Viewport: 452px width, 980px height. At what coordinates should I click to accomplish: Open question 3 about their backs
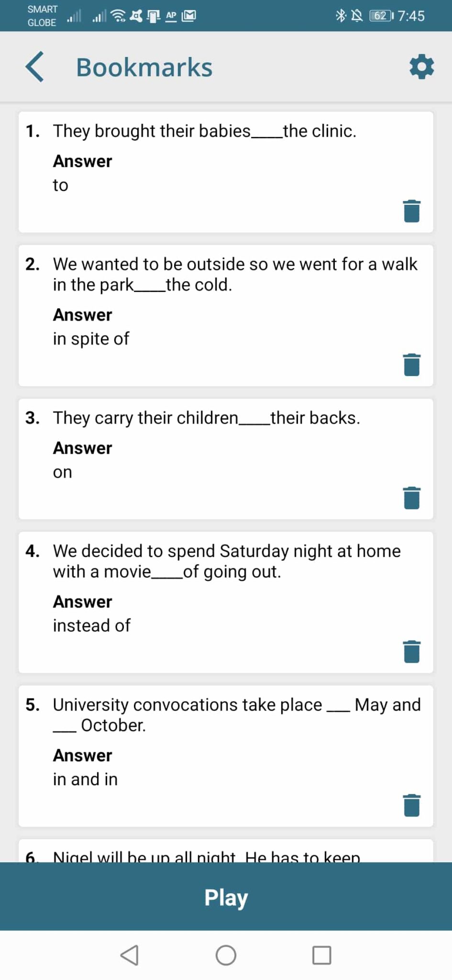coord(206,418)
